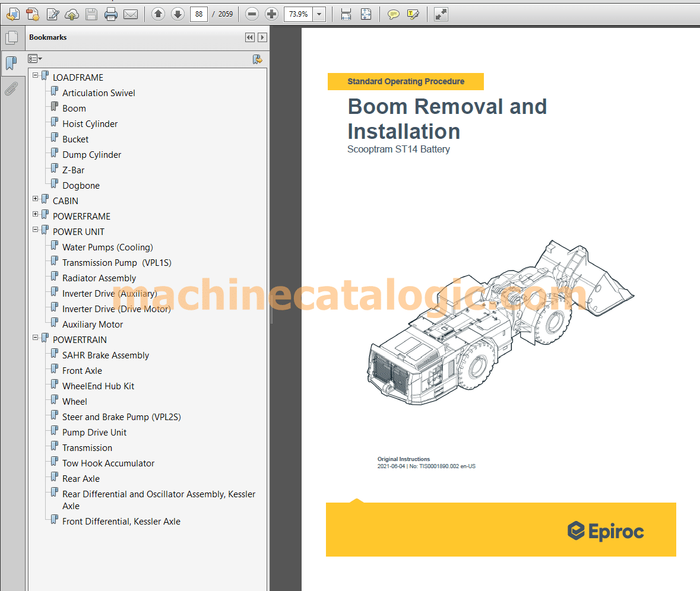The width and height of the screenshot is (700, 591).
Task: Open the Z-Bar bookmark
Action: click(x=73, y=170)
